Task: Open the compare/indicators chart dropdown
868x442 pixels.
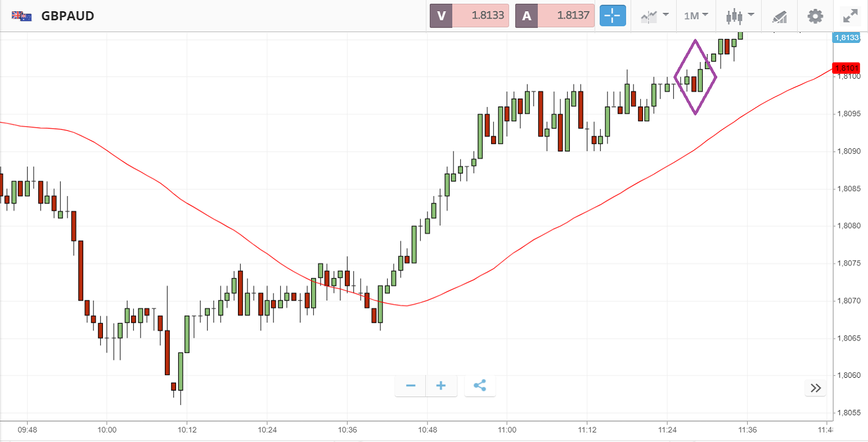Action: [654, 16]
